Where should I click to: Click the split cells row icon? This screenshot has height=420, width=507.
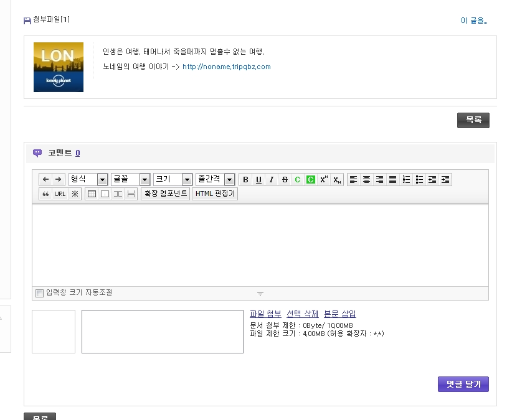131,194
